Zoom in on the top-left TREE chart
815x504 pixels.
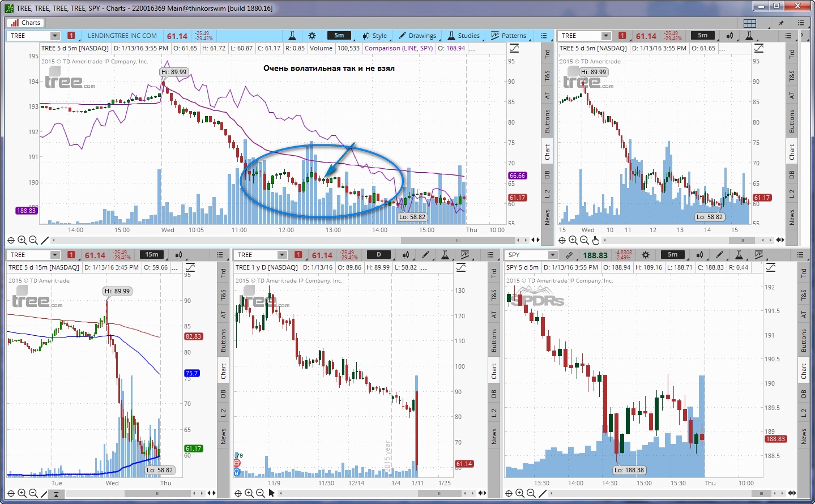click(22, 240)
